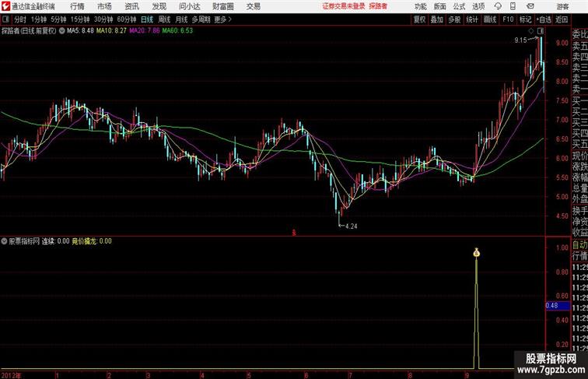Image resolution: width=588 pixels, height=379 pixels.
Task: Open the 市场 menu
Action: click(x=105, y=6)
